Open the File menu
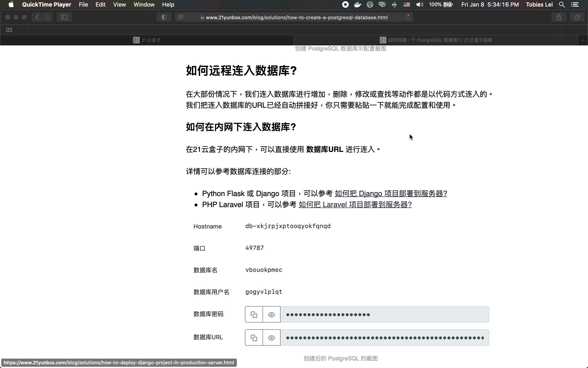This screenshot has height=368, width=588. point(83,5)
